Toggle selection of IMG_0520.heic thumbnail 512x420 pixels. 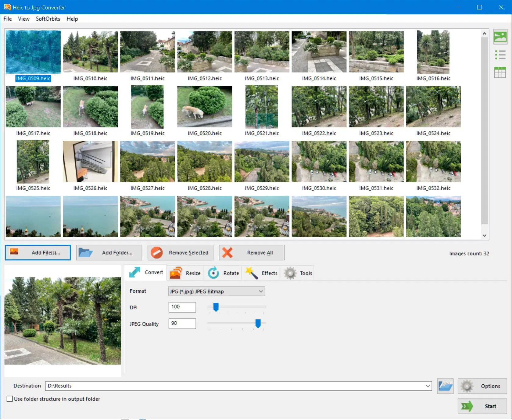tap(204, 107)
